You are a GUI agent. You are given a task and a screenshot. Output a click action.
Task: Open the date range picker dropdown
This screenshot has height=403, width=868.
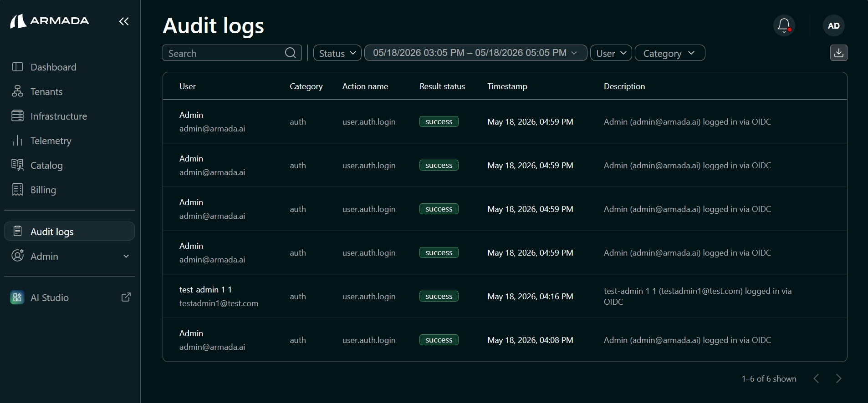(476, 53)
